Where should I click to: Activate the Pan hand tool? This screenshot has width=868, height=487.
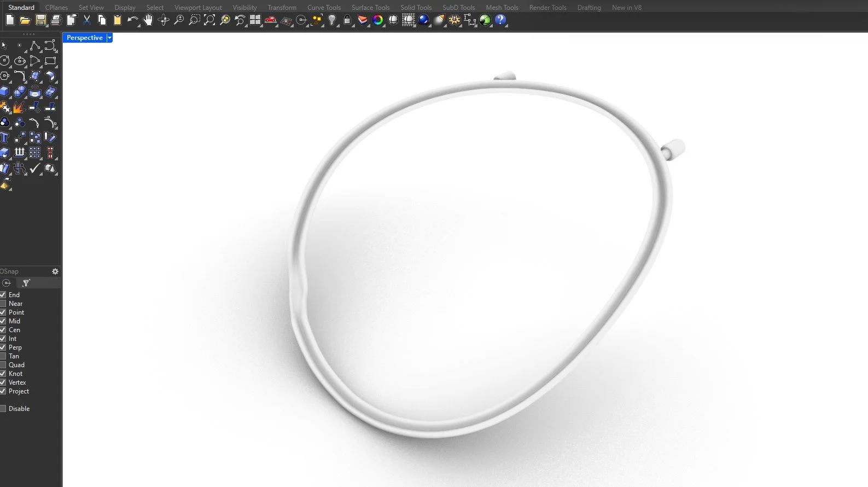click(x=148, y=20)
